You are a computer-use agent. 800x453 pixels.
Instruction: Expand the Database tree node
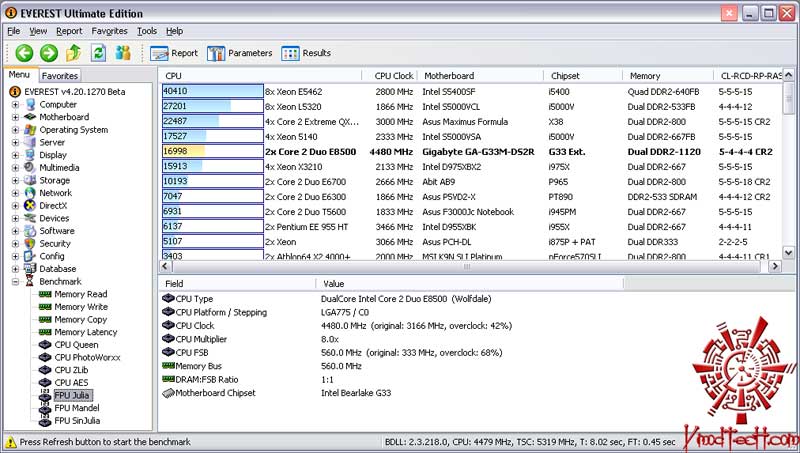tap(15, 269)
